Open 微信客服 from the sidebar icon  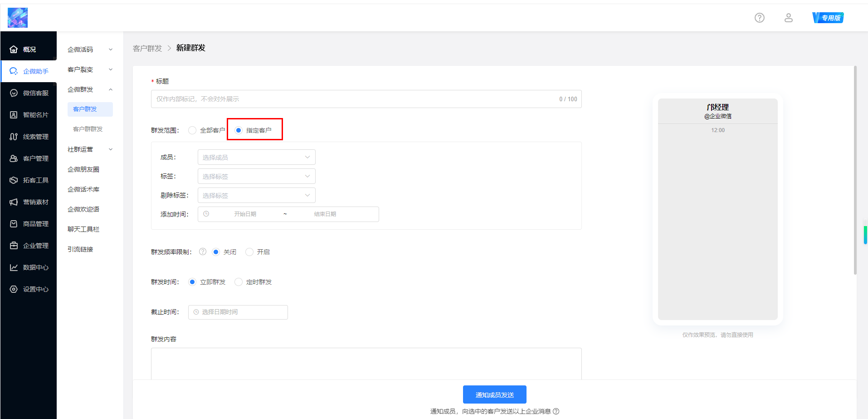coord(14,93)
